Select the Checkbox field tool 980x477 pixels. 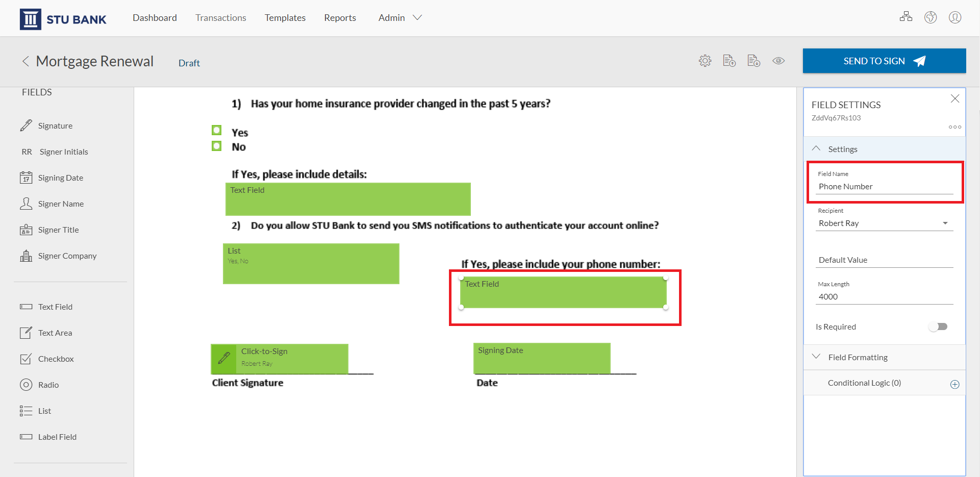(47, 359)
